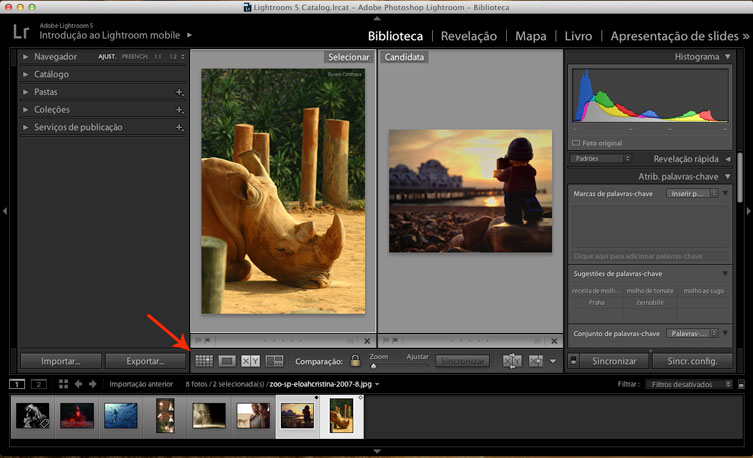Switch to Grid view icon
The width and height of the screenshot is (753, 458).
tap(204, 360)
